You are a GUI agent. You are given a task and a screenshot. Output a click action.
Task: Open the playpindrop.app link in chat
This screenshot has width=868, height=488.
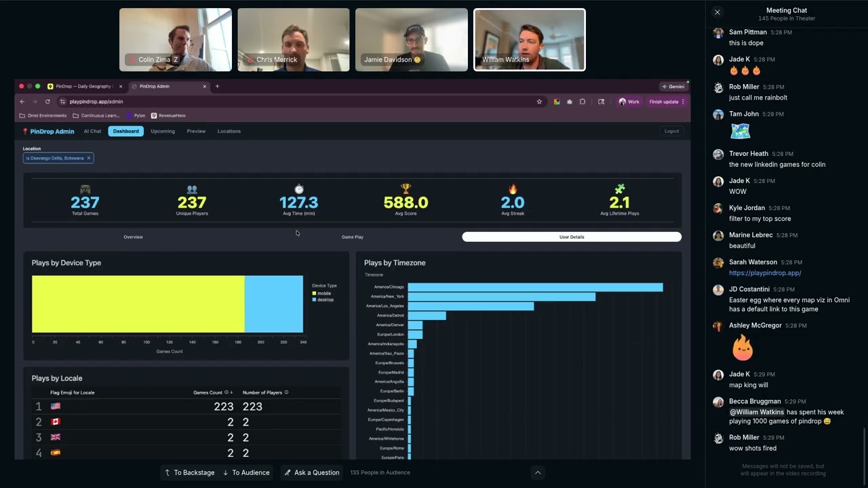(765, 273)
